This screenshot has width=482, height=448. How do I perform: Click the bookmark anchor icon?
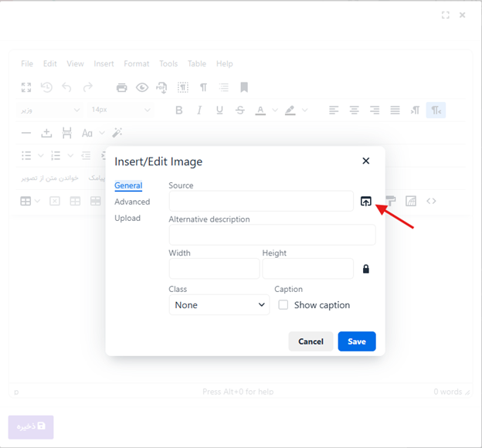244,87
